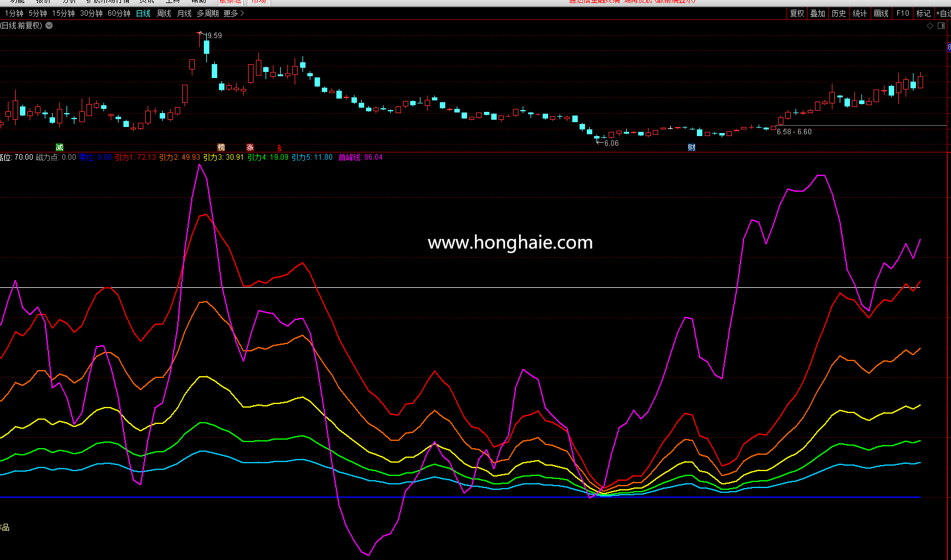
Task: Switch to the 1分钟 period tab
Action: click(x=14, y=13)
